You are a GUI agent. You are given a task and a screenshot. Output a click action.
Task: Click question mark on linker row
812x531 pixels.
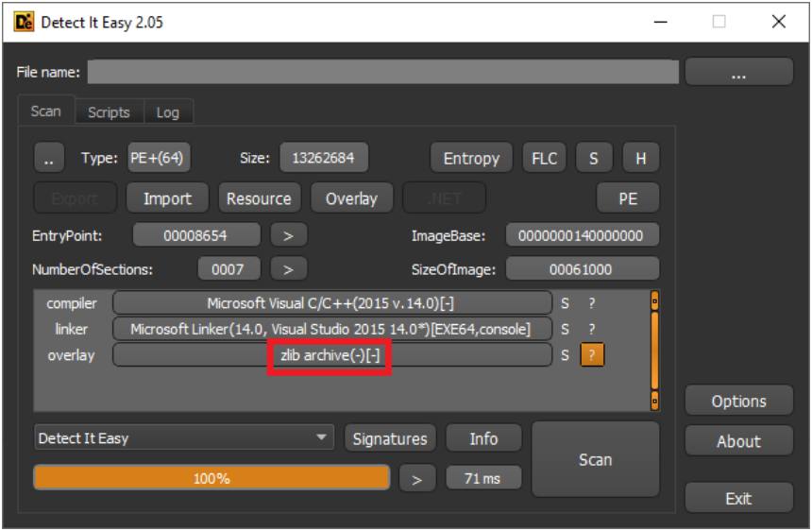(592, 329)
